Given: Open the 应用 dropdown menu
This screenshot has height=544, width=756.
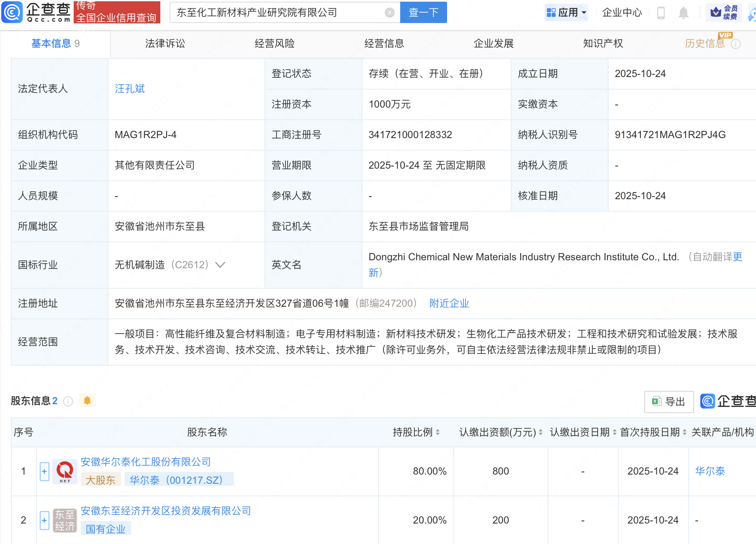Looking at the screenshot, I should pos(567,13).
